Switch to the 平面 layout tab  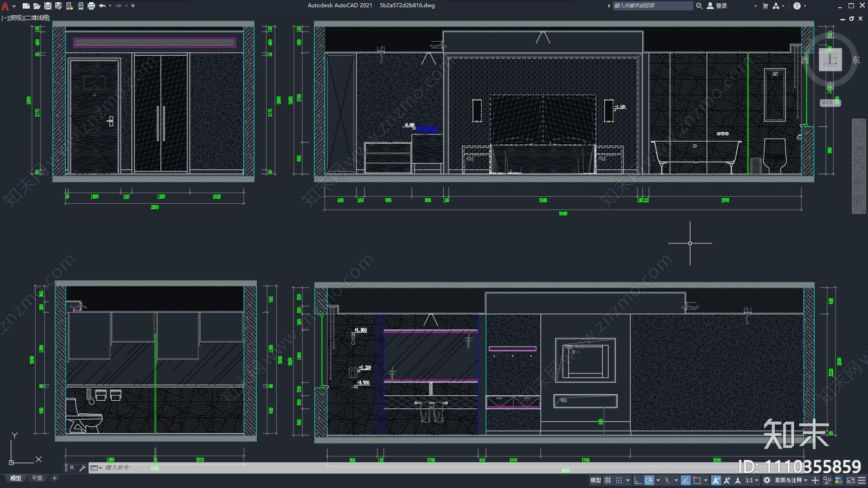pos(37,478)
